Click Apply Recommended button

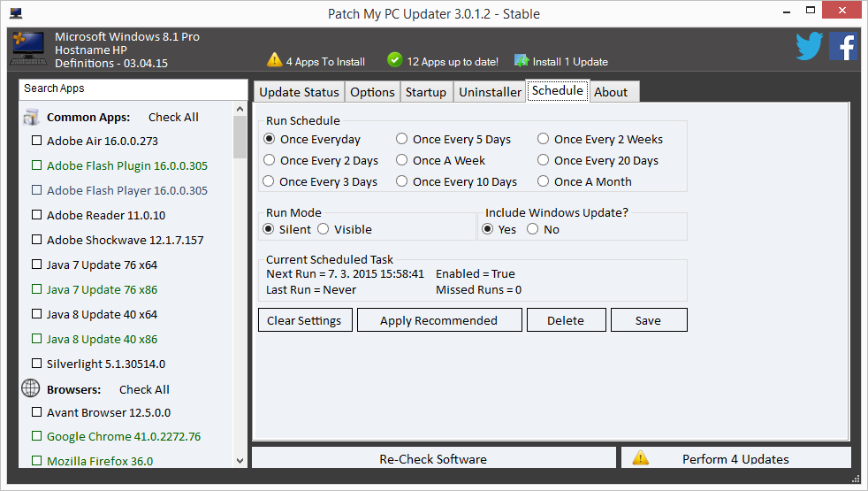pyautogui.click(x=439, y=320)
